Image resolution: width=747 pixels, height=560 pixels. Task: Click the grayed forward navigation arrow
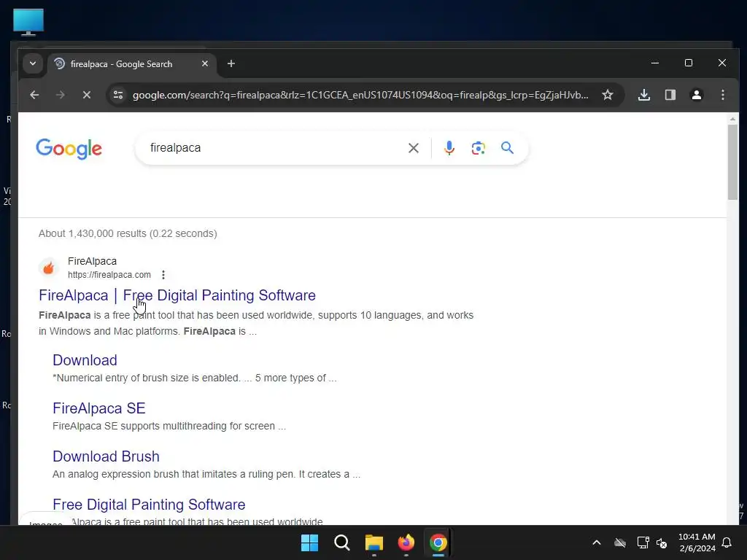point(60,95)
